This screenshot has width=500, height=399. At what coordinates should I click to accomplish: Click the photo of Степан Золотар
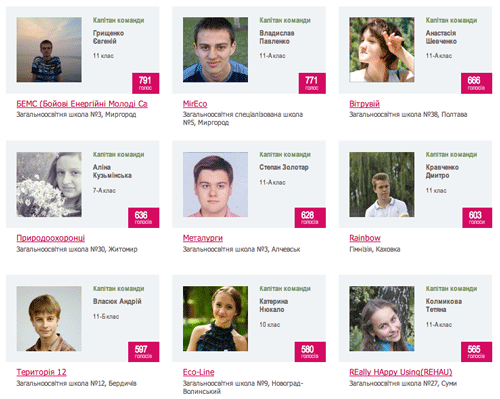pyautogui.click(x=215, y=184)
